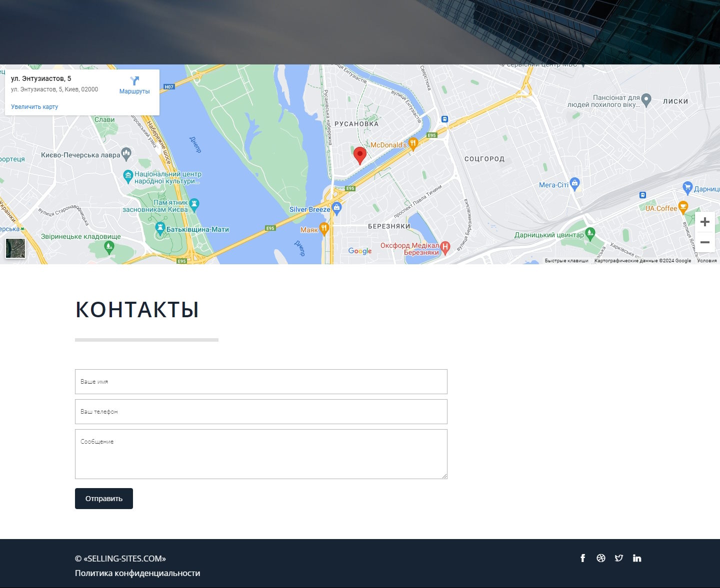This screenshot has height=588, width=720.
Task: Click Києво-Печерська лавра marker
Action: click(x=126, y=153)
